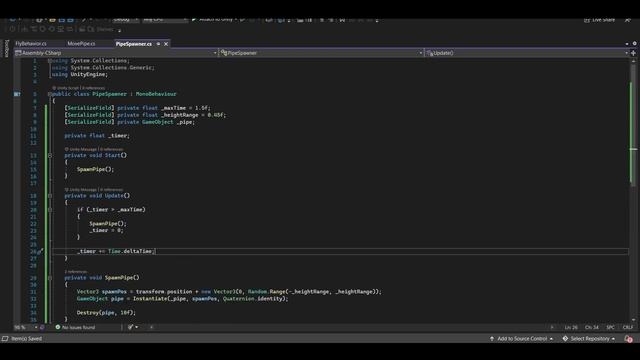Click the vertical scroll up arrow
The image size is (640, 360).
point(633,61)
